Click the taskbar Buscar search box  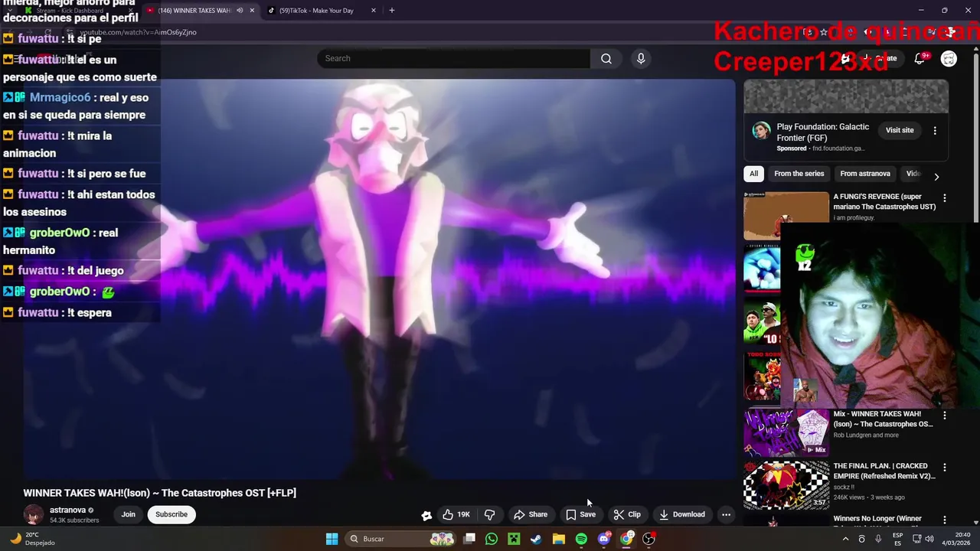[x=401, y=539]
